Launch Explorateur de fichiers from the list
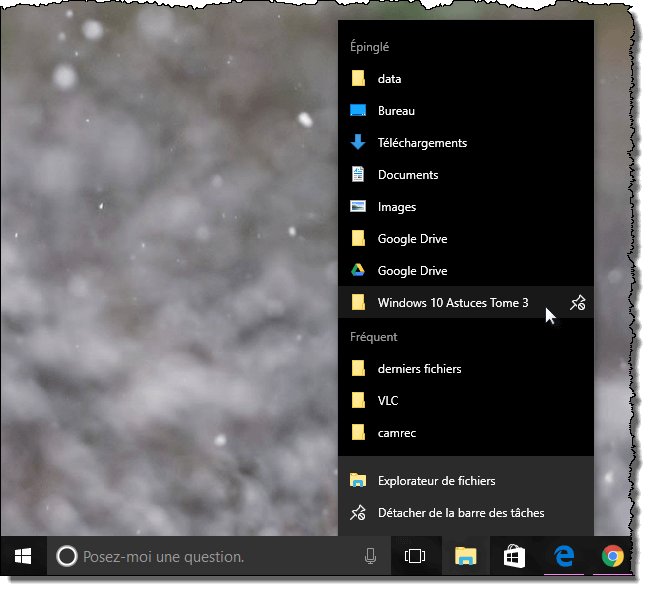651x591 pixels. coord(436,481)
